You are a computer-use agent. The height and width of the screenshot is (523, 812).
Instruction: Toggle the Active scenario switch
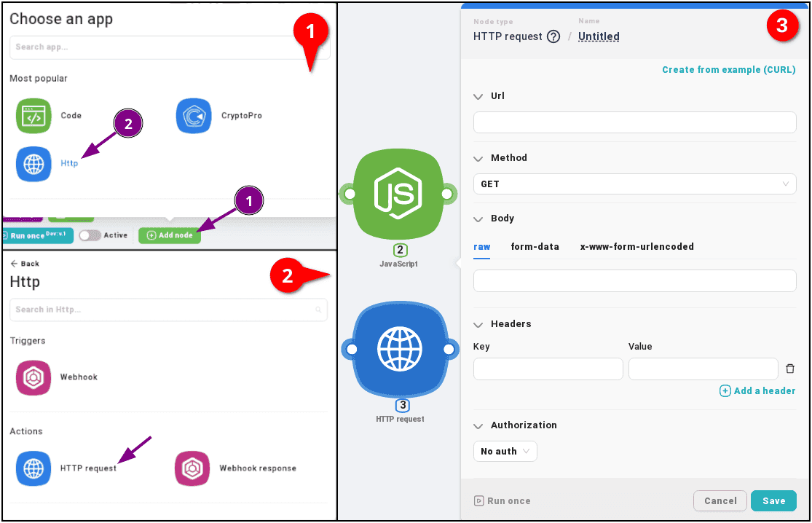90,235
